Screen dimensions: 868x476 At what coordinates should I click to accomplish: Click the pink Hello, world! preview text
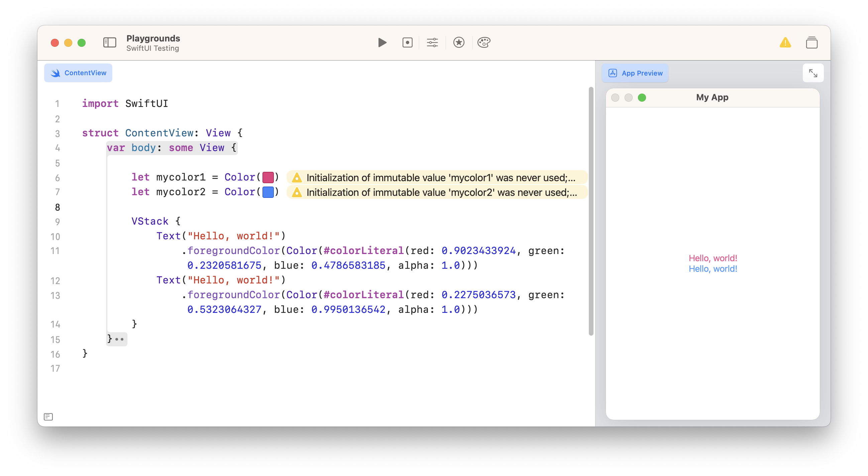pos(713,258)
